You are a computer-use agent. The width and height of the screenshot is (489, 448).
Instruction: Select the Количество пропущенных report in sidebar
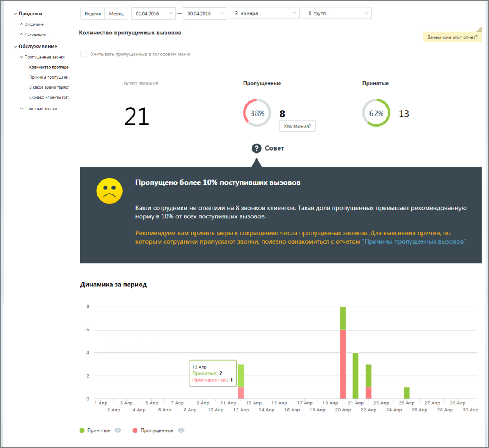pyautogui.click(x=49, y=67)
